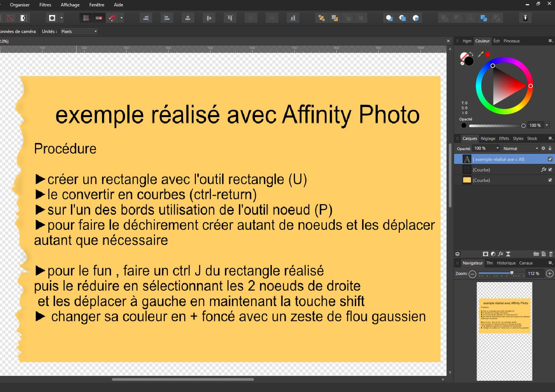Toggle the grid display icon
Viewport: 555px width, 392px height.
86,18
